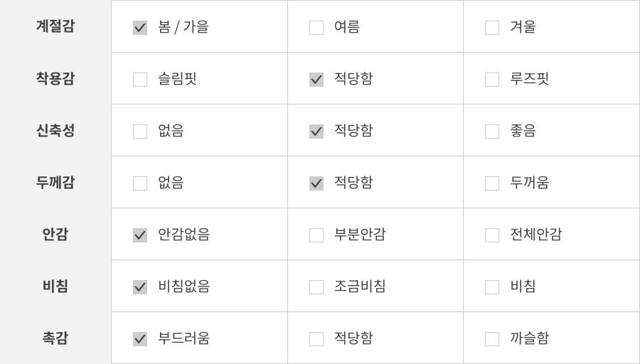Check the 루즈핏 fit option
This screenshot has height=364, width=640.
[492, 80]
